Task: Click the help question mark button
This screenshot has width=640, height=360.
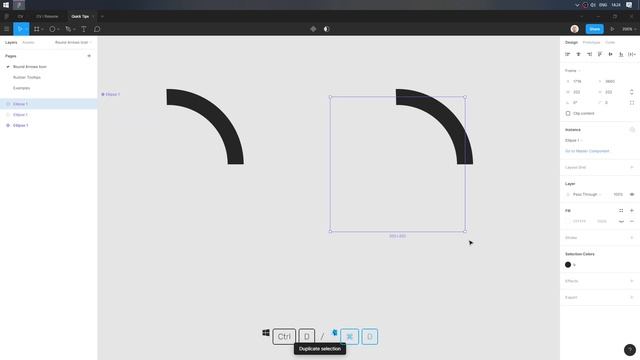Action: 630,350
